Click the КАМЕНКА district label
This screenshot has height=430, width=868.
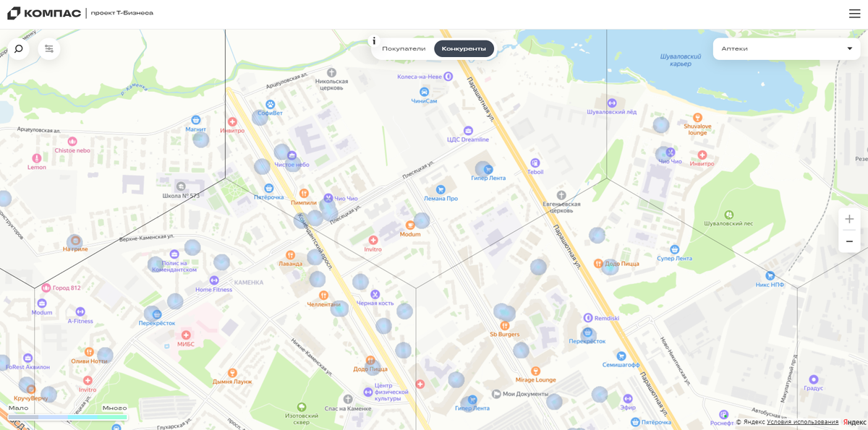pyautogui.click(x=249, y=282)
